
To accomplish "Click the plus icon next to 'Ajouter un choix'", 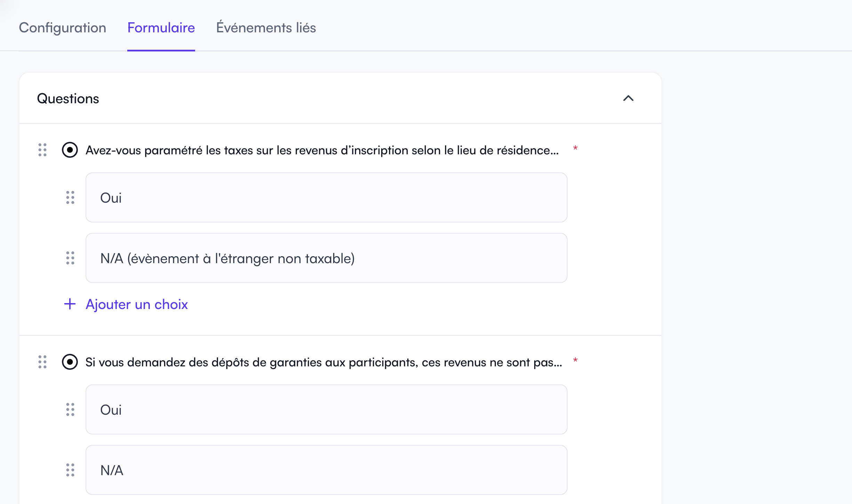I will coord(70,304).
